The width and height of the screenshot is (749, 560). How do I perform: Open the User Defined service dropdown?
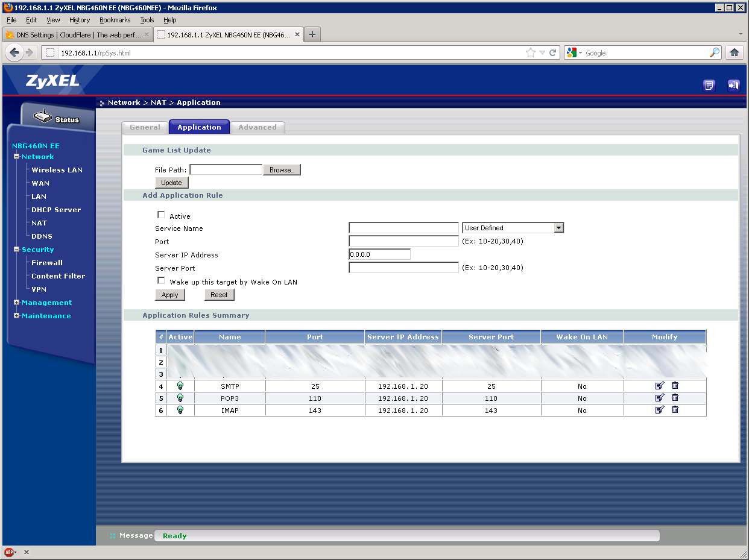(x=513, y=228)
